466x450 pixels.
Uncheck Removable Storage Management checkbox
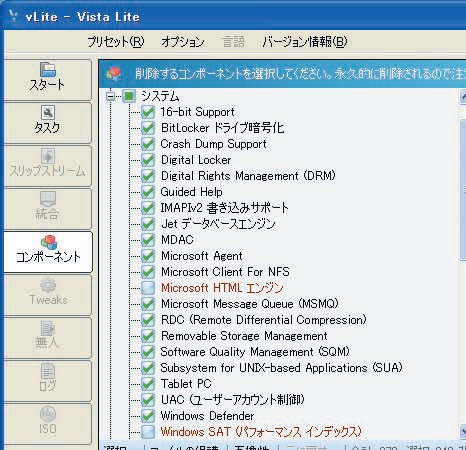[x=148, y=336]
